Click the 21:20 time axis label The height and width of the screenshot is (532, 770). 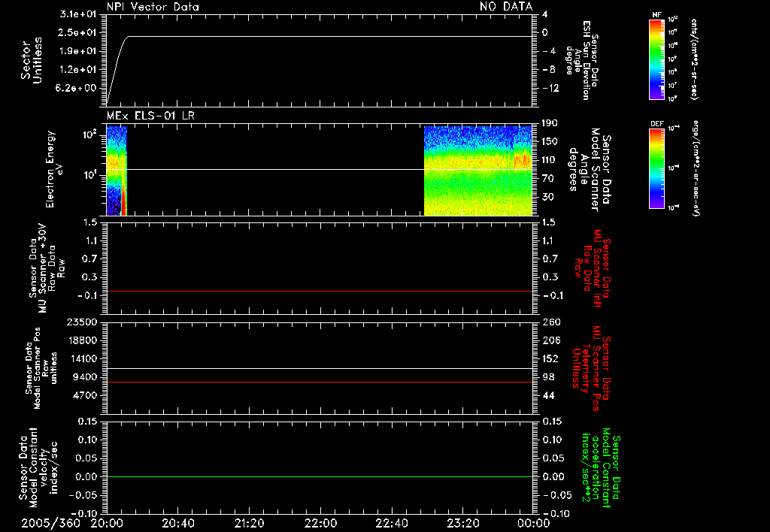click(x=249, y=523)
